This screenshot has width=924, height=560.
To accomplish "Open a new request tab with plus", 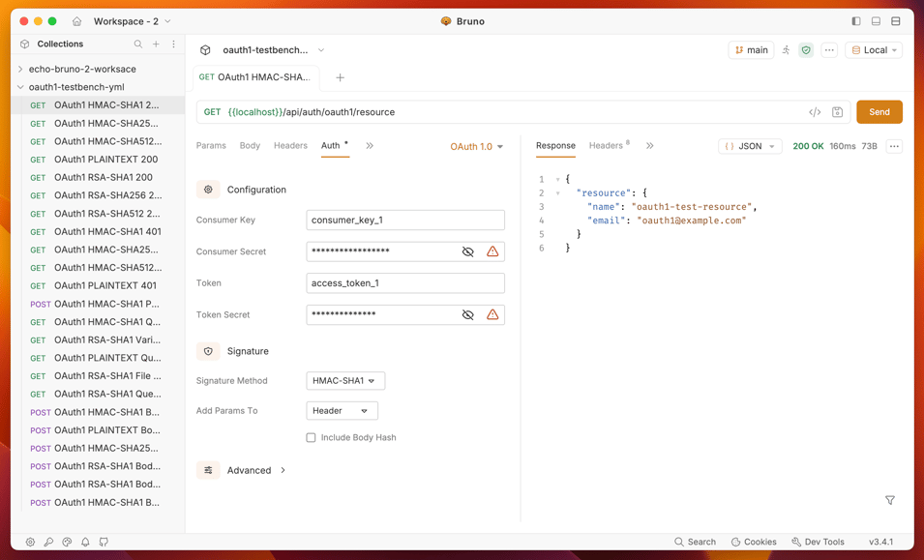I will point(340,77).
